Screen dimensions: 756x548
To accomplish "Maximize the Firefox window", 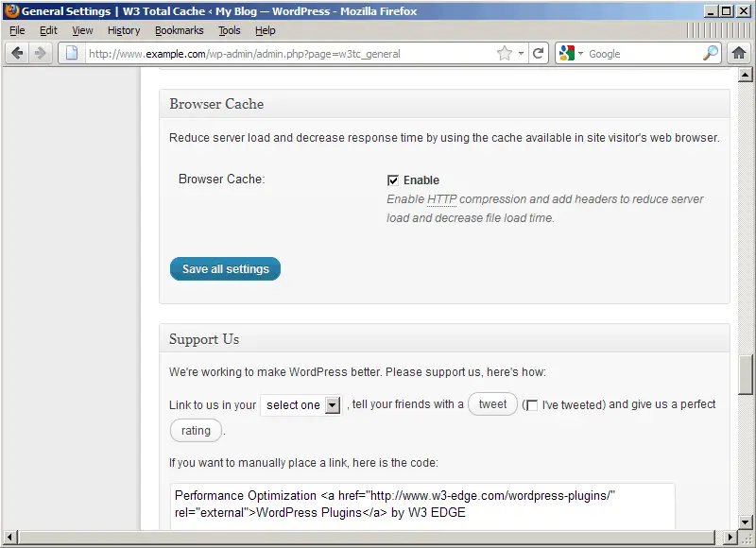I will pos(726,10).
